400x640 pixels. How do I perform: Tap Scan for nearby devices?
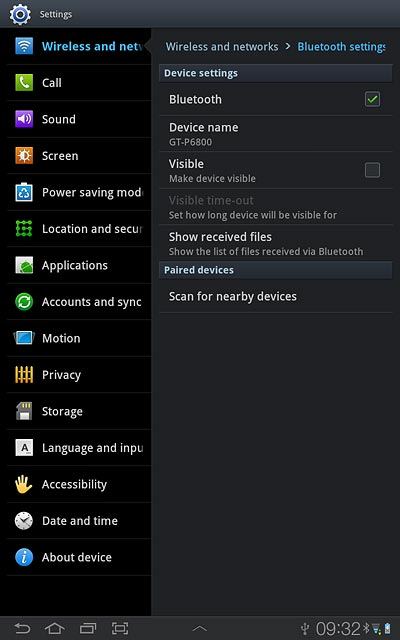[276, 296]
